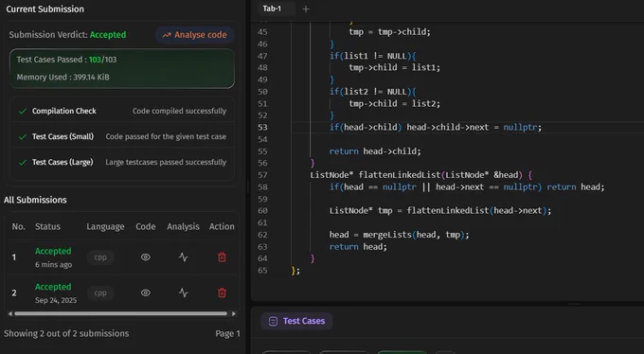
Task: Click right arrow of submissions scrollbar
Action: coord(234,313)
